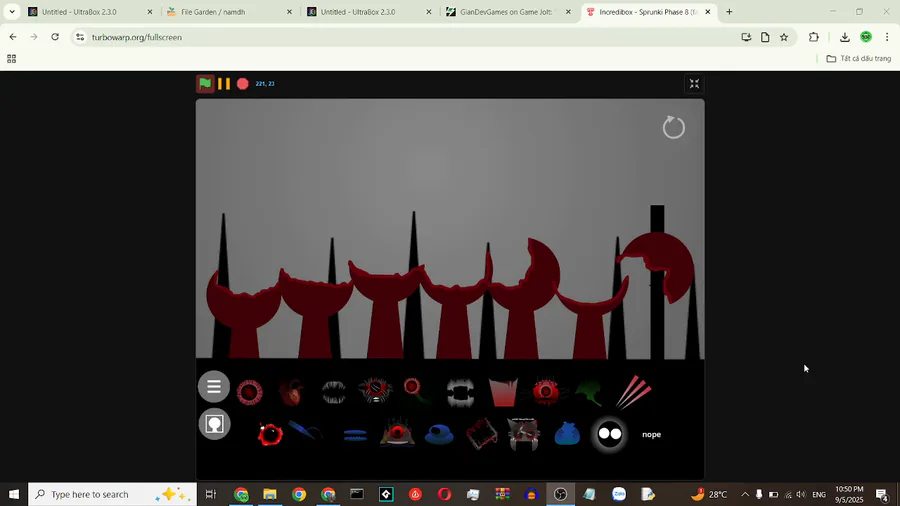Click the character silhouette button below the menu

[x=214, y=424]
